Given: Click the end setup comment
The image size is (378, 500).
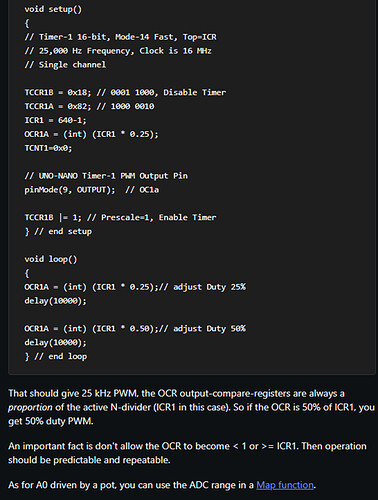Looking at the screenshot, I should 63,231.
